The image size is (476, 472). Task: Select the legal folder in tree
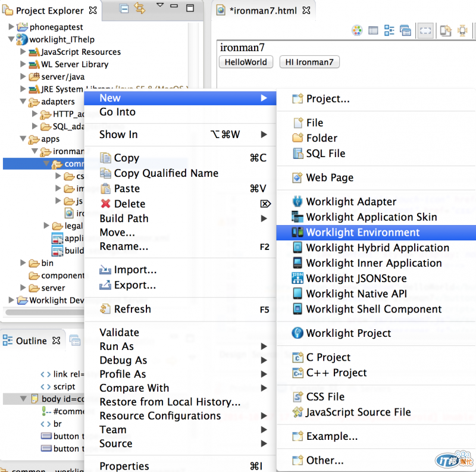73,226
